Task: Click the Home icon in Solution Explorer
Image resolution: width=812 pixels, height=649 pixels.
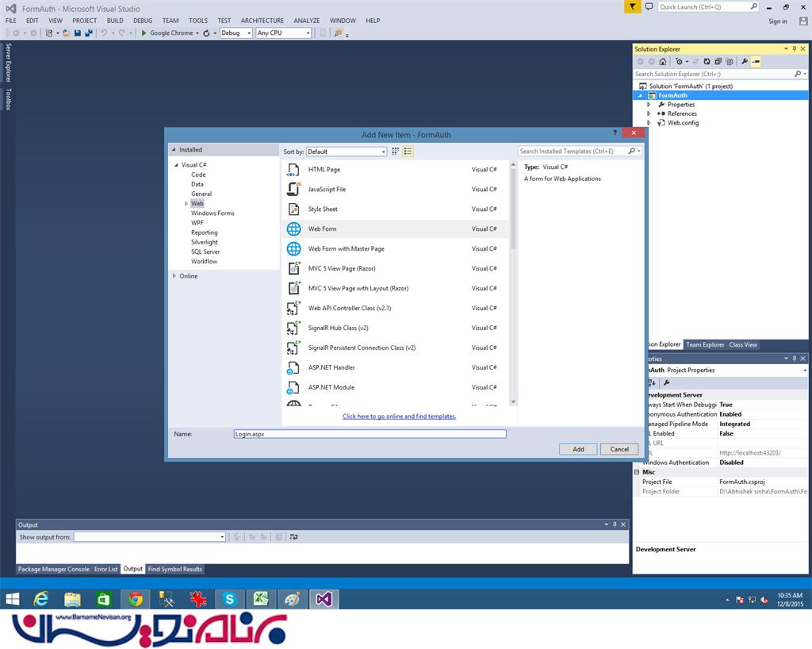Action: (x=663, y=62)
